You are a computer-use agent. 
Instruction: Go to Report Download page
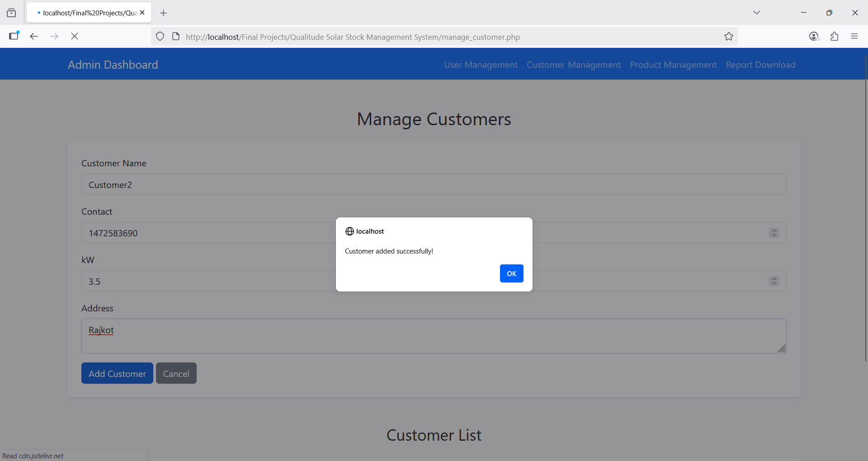pos(760,65)
